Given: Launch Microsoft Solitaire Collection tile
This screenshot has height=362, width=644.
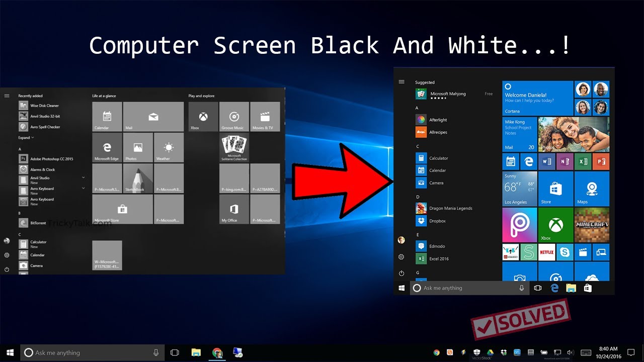Looking at the screenshot, I should pos(234,147).
